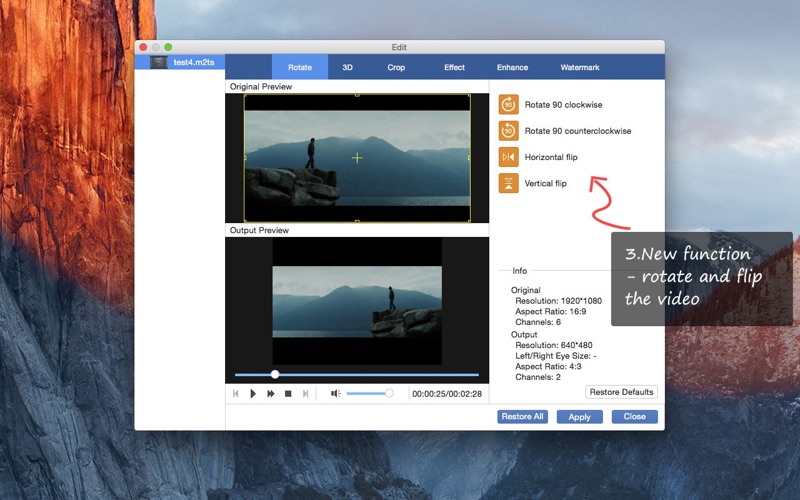Viewport: 800px width, 500px height.
Task: Open the Watermark tab
Action: 580,67
